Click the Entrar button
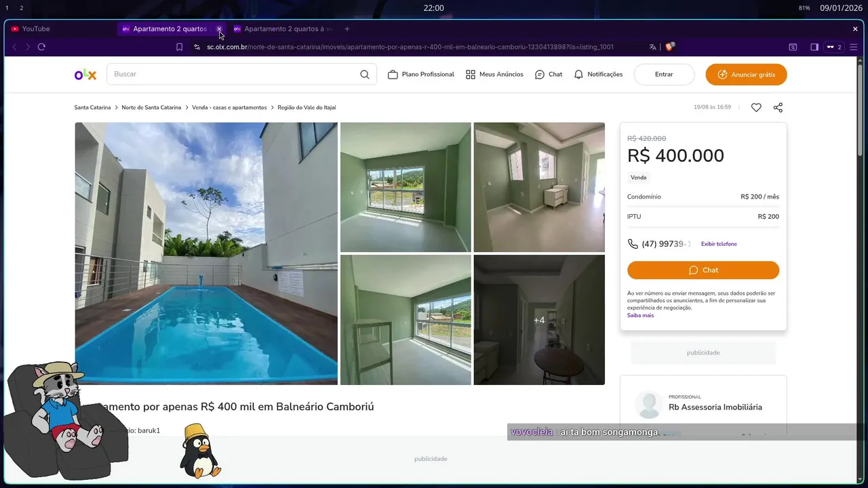Image resolution: width=868 pixels, height=488 pixels. [664, 75]
